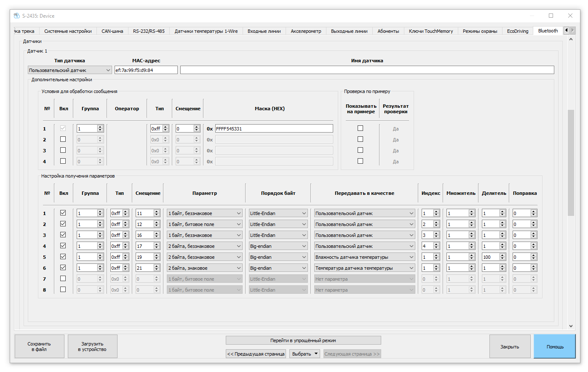The width and height of the screenshot is (588, 372).
Task: Uncheck Вкл for parameter row 1
Action: pyautogui.click(x=63, y=213)
